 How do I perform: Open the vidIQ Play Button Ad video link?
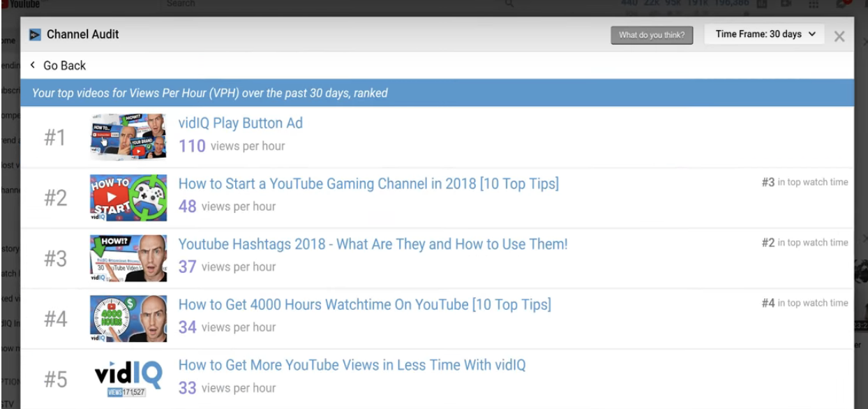tap(241, 123)
